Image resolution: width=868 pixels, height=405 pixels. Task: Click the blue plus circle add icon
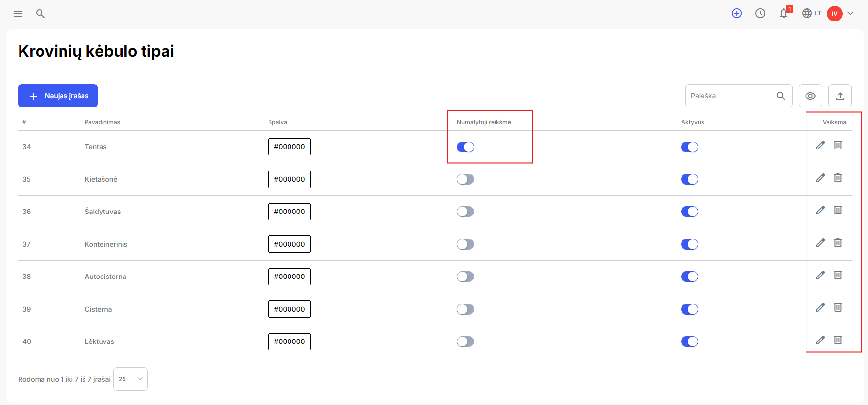click(737, 13)
